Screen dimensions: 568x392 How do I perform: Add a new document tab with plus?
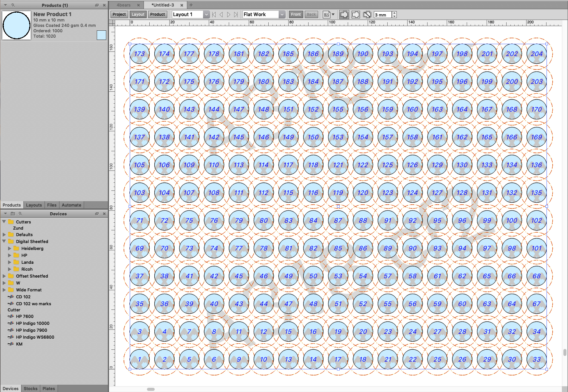click(x=191, y=5)
